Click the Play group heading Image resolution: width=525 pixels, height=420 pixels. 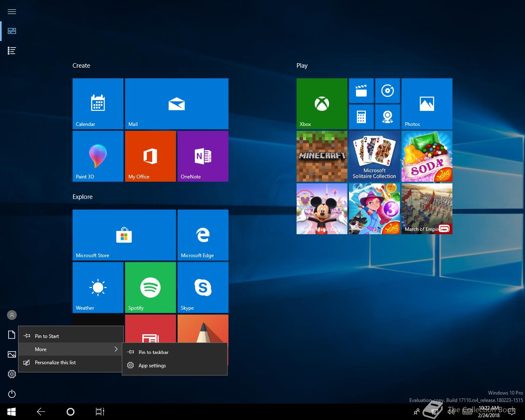coord(302,66)
